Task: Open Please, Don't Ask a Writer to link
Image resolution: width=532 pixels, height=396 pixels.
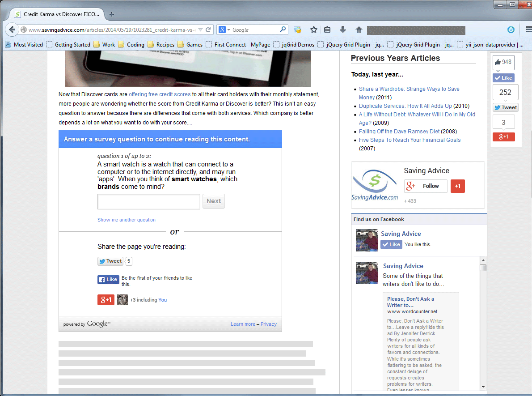Action: 410,302
